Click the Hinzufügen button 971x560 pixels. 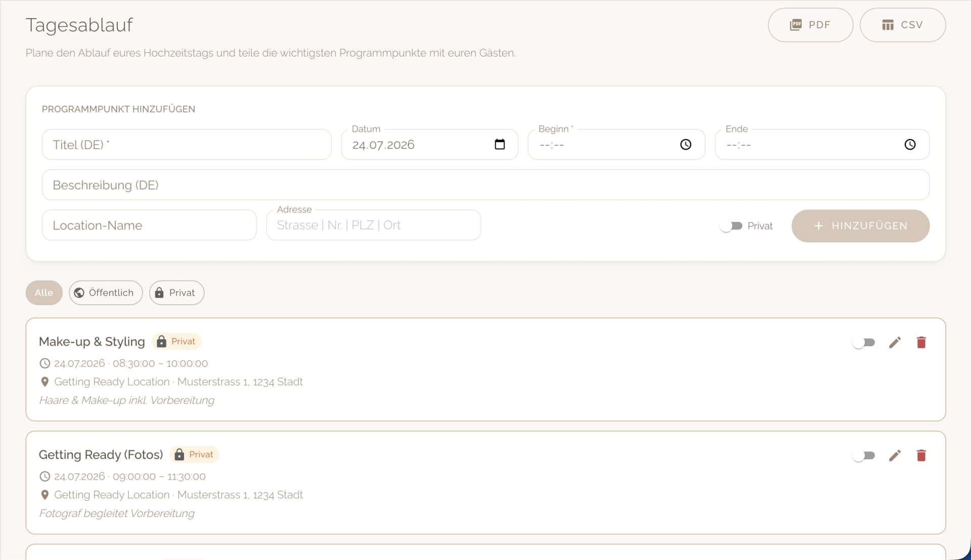tap(860, 226)
